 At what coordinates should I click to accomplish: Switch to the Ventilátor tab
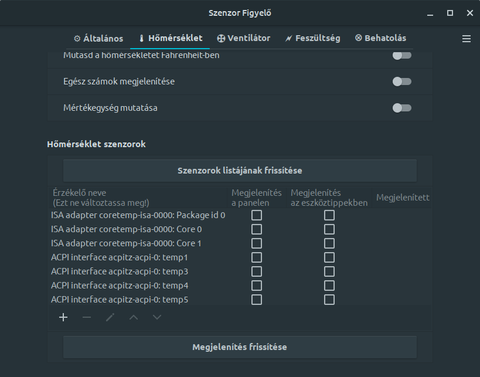tap(244, 38)
